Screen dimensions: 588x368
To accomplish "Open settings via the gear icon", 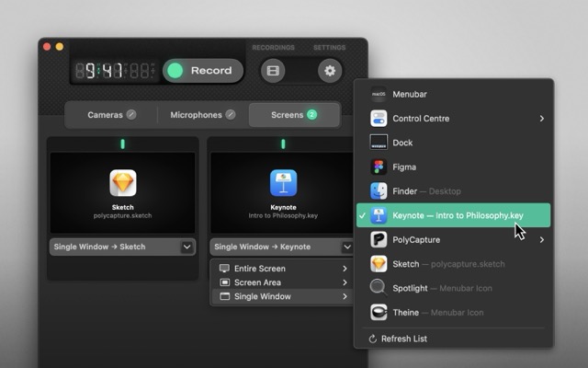I will point(330,71).
